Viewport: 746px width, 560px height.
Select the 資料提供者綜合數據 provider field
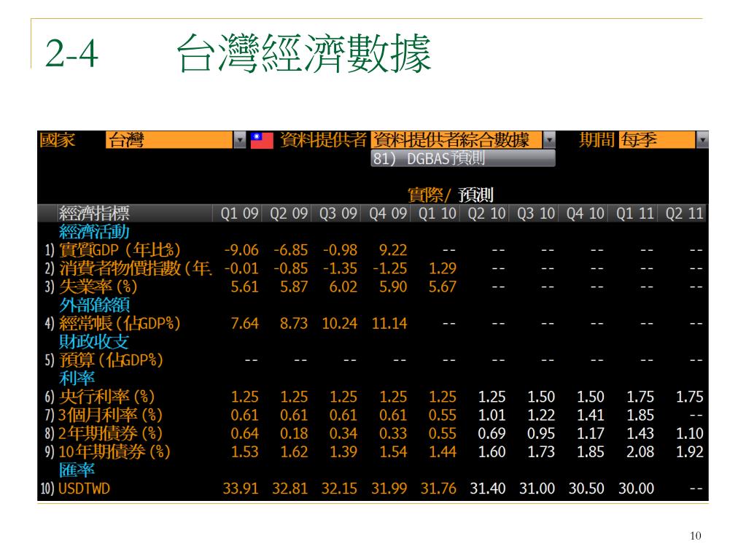click(x=456, y=140)
